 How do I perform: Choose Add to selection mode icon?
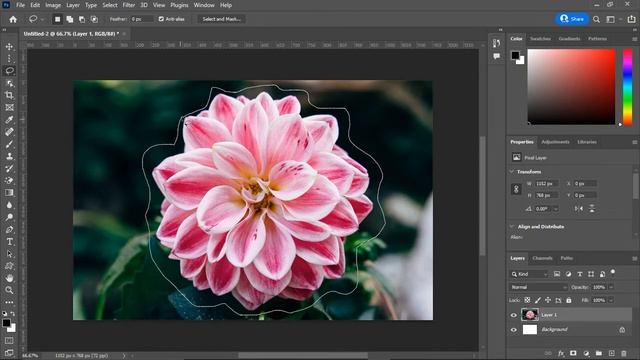pos(70,19)
